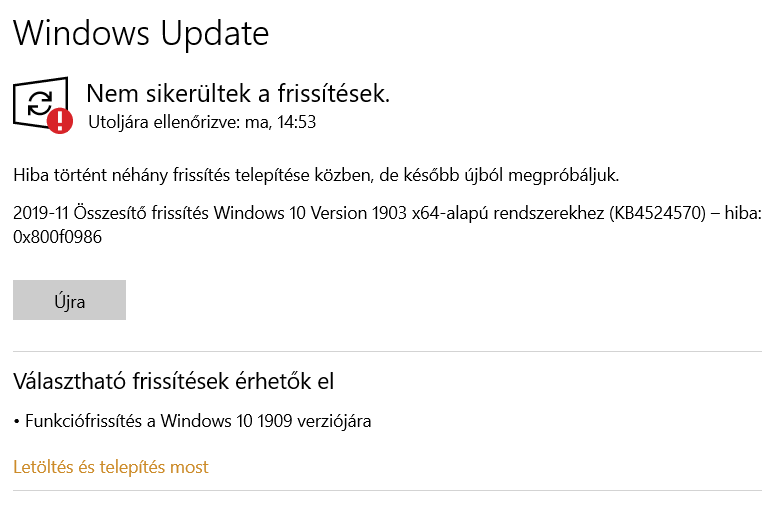Select the Funkciófrissítés Windows 10 1909 item

(x=198, y=421)
